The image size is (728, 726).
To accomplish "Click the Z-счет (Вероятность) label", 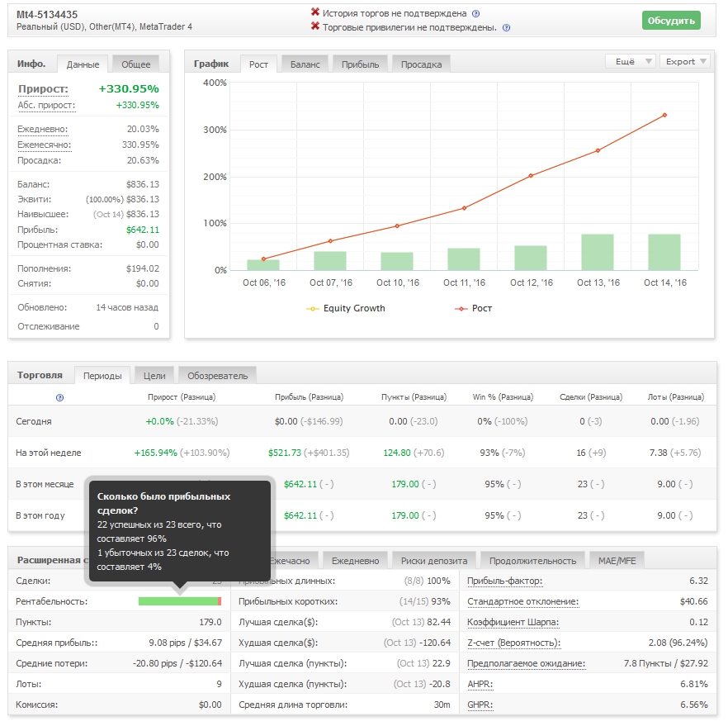I will pos(514,643).
